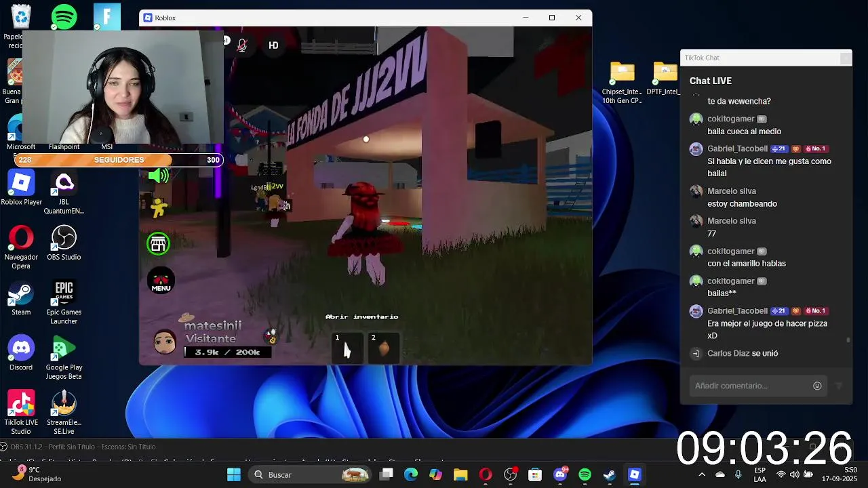This screenshot has width=868, height=488.
Task: Click the 3.9k / 200k progress bar
Action: tap(227, 352)
